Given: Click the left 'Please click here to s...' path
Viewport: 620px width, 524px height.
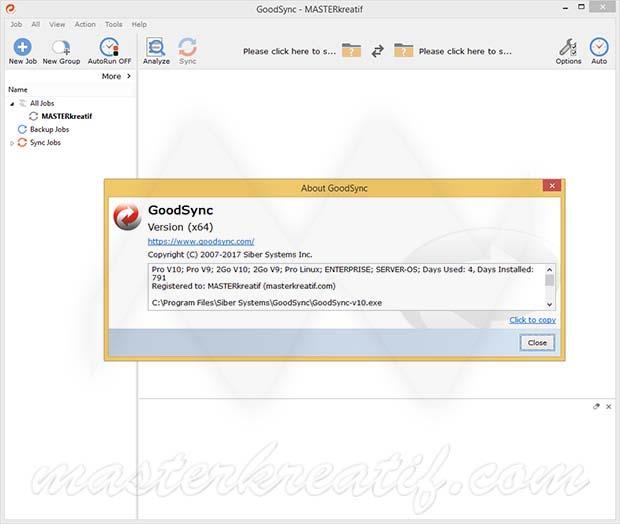Looking at the screenshot, I should 289,51.
